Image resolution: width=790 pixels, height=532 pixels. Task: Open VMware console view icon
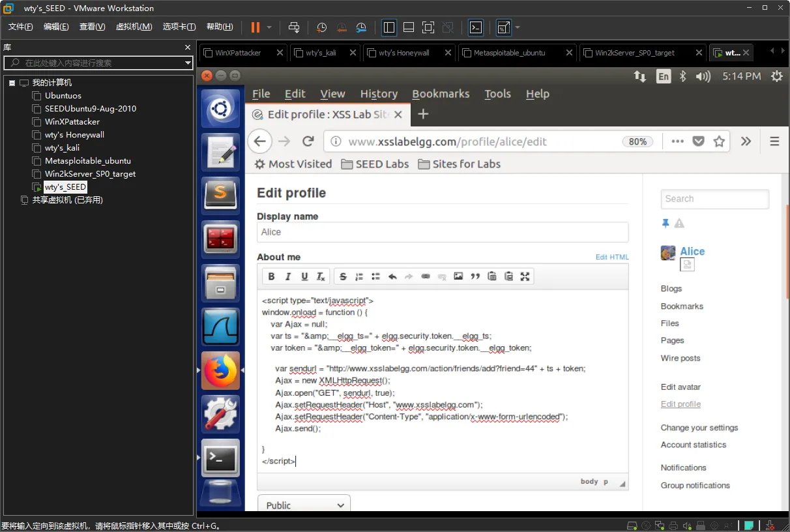pos(476,27)
